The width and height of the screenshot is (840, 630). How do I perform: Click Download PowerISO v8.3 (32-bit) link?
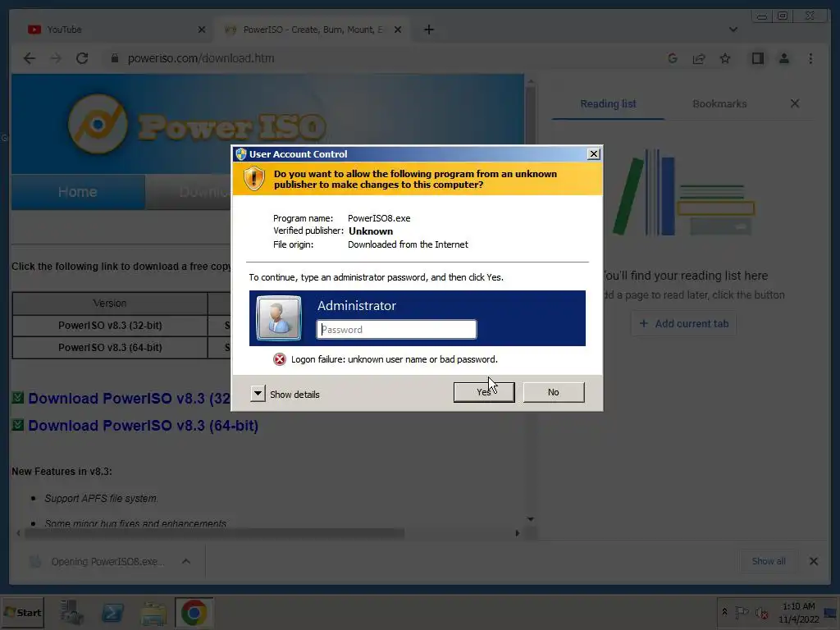point(129,399)
